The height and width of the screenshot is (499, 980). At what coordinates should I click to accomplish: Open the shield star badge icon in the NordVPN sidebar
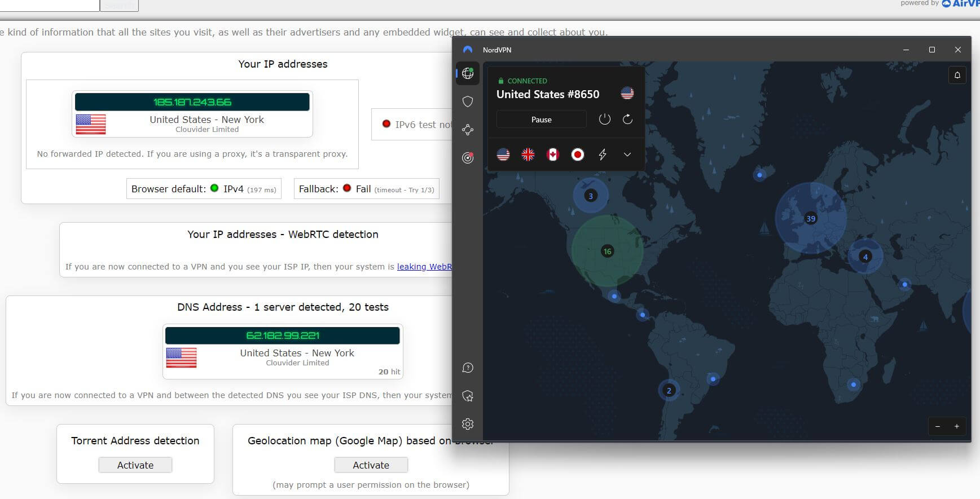click(x=467, y=396)
